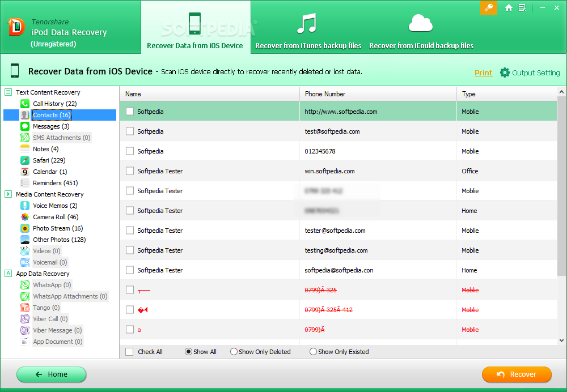
Task: Tick checkbox for 012345678 contact row
Action: pos(130,151)
